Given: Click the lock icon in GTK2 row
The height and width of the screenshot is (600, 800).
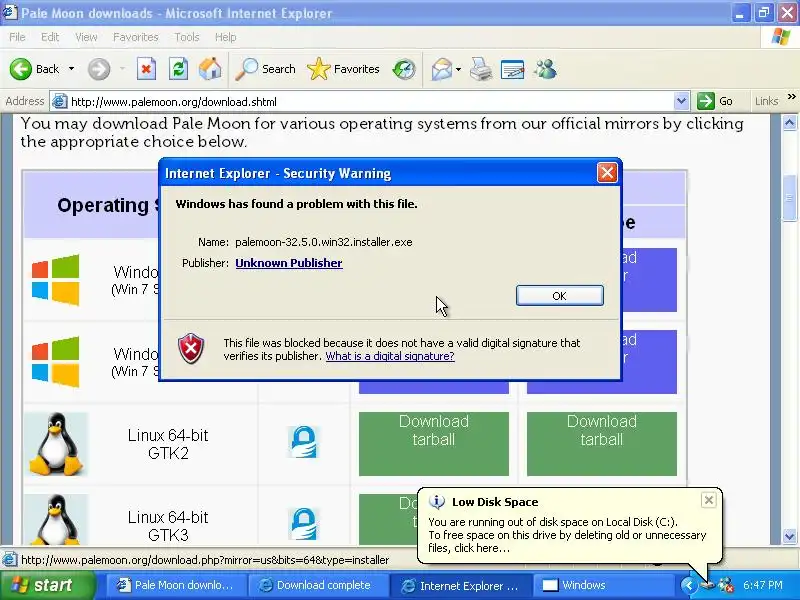Looking at the screenshot, I should (304, 442).
